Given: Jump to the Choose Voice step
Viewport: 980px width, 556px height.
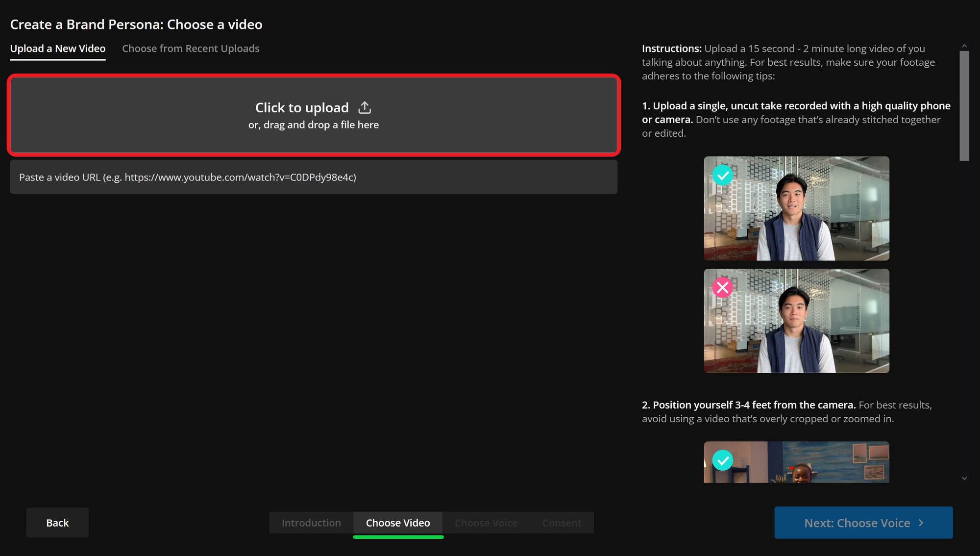Looking at the screenshot, I should coord(486,523).
